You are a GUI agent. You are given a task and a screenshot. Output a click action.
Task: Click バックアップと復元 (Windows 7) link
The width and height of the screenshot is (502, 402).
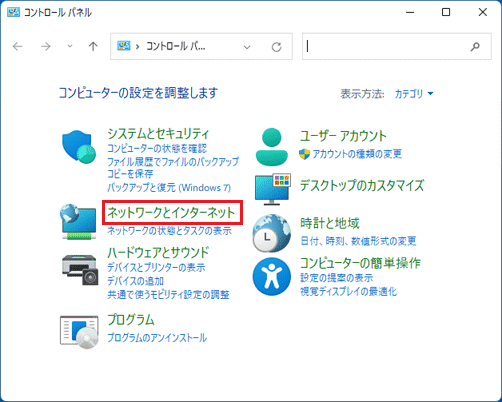[x=169, y=188]
